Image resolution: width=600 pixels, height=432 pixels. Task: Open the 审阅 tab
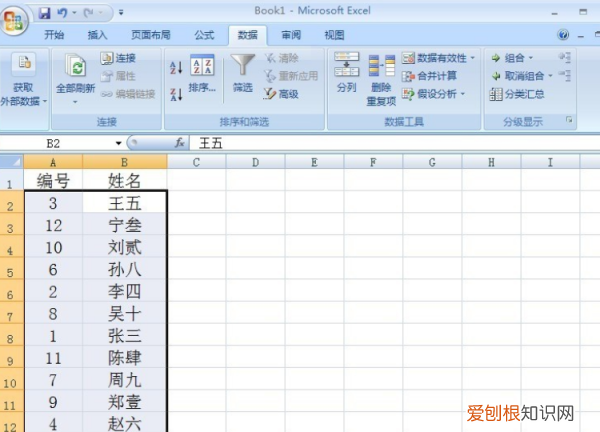pos(291,35)
